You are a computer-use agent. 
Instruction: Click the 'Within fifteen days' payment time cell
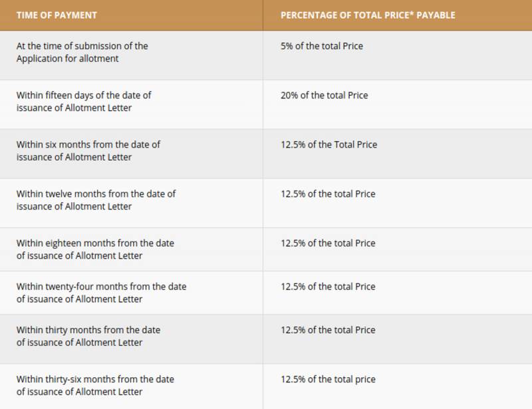point(84,102)
